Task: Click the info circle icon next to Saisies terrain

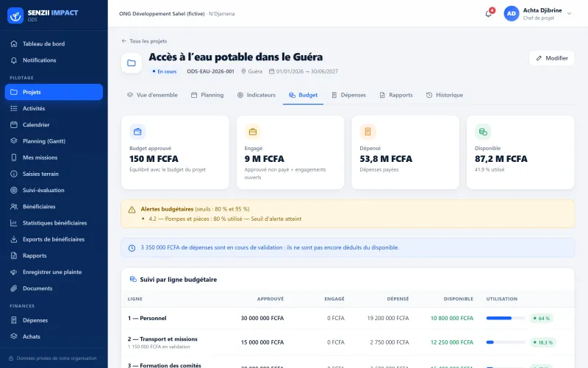Action: point(14,174)
